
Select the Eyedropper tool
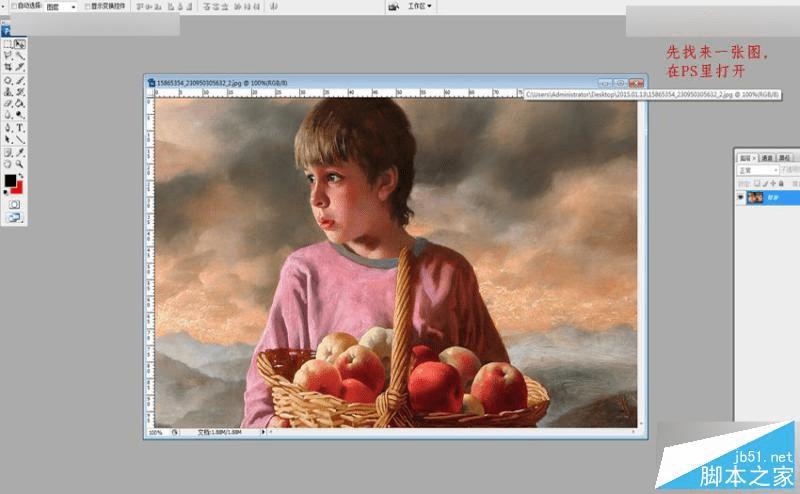coord(19,153)
